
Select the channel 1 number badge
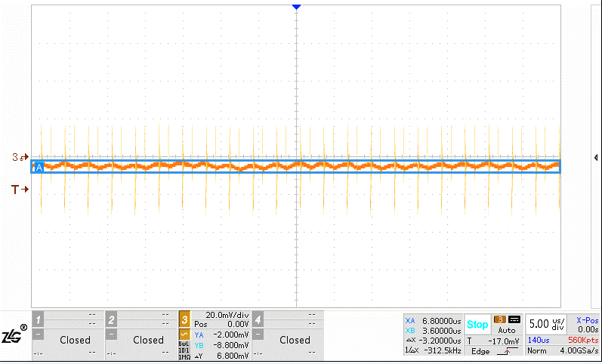pyautogui.click(x=38, y=319)
